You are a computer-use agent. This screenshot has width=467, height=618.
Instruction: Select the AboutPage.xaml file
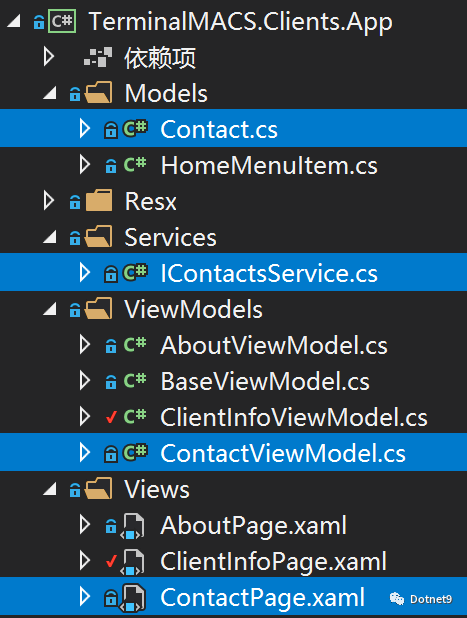(253, 526)
